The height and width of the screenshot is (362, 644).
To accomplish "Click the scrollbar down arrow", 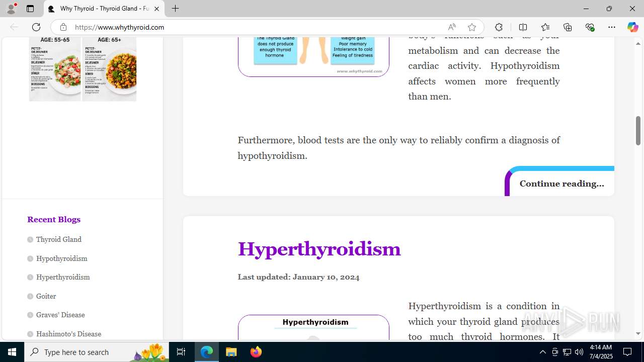I will point(638,333).
